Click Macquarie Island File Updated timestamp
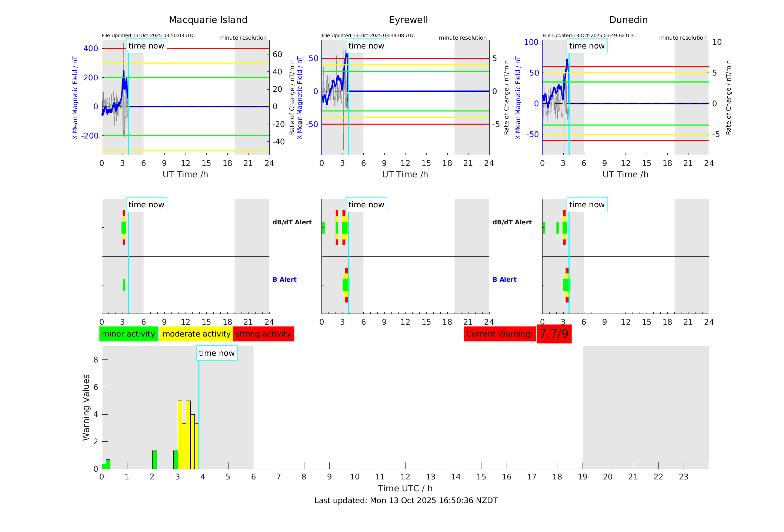Screen dimensions: 784x532 point(148,36)
